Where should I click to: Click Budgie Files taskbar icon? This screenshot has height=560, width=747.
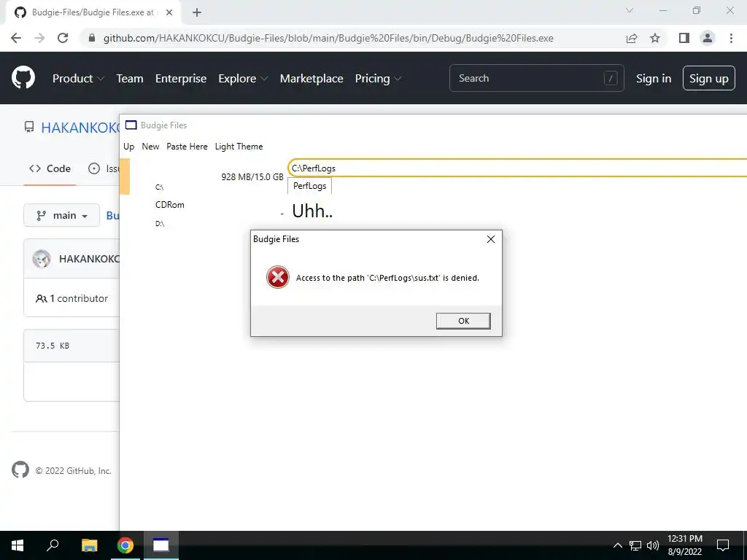160,545
